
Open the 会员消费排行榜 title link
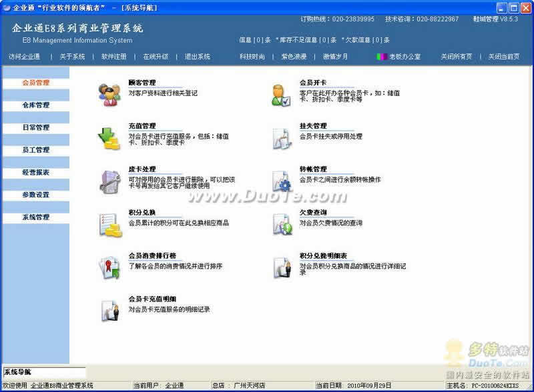coord(152,255)
